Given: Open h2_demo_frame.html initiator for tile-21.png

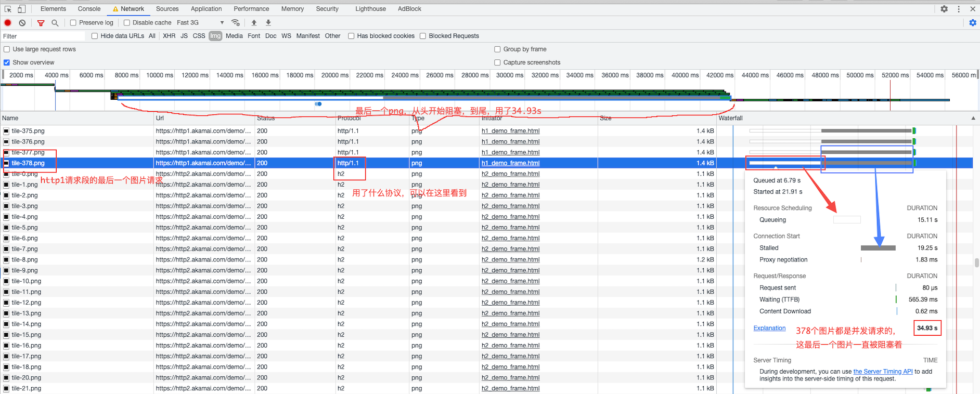Looking at the screenshot, I should [510, 388].
